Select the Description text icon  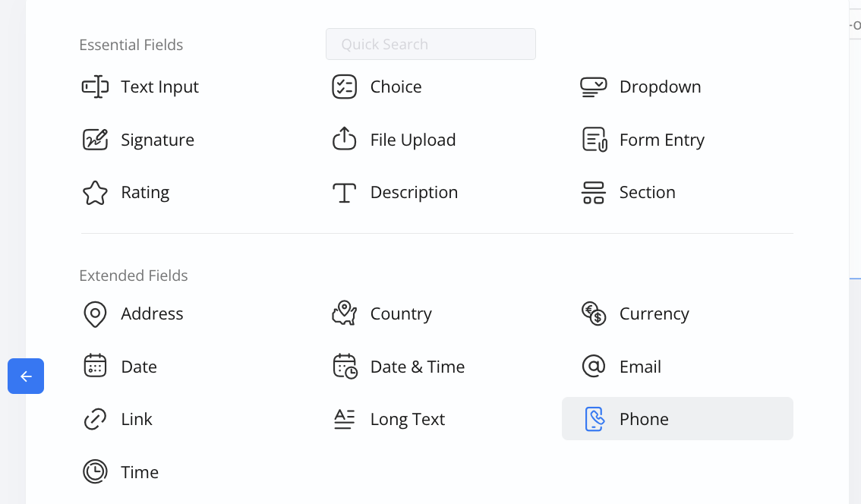point(344,193)
